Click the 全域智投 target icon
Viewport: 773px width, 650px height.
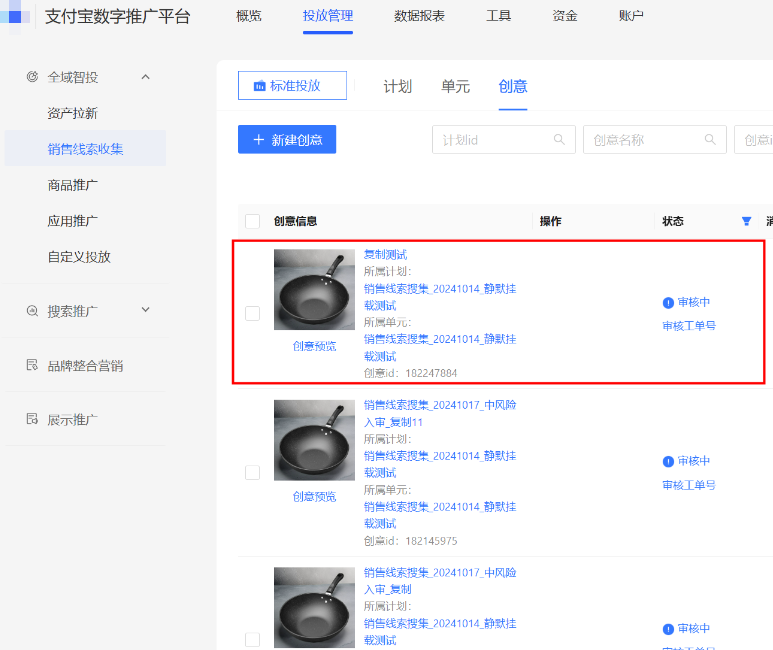(32, 77)
